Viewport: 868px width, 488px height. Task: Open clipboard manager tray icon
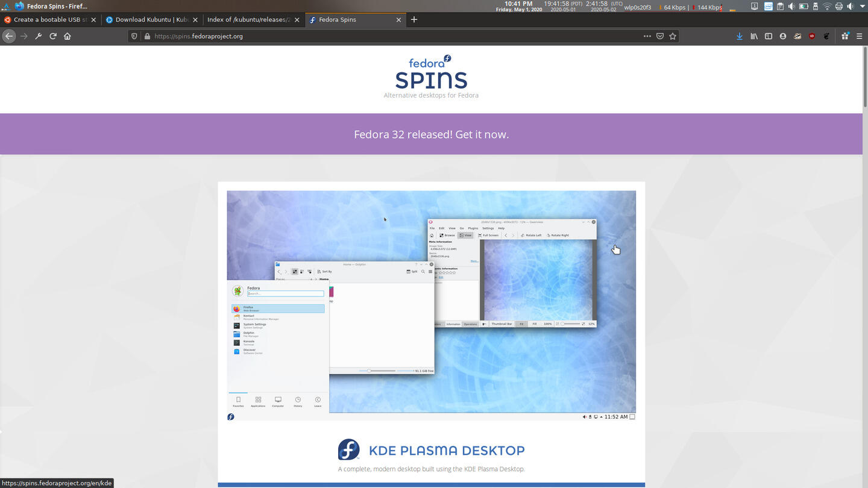(x=780, y=7)
